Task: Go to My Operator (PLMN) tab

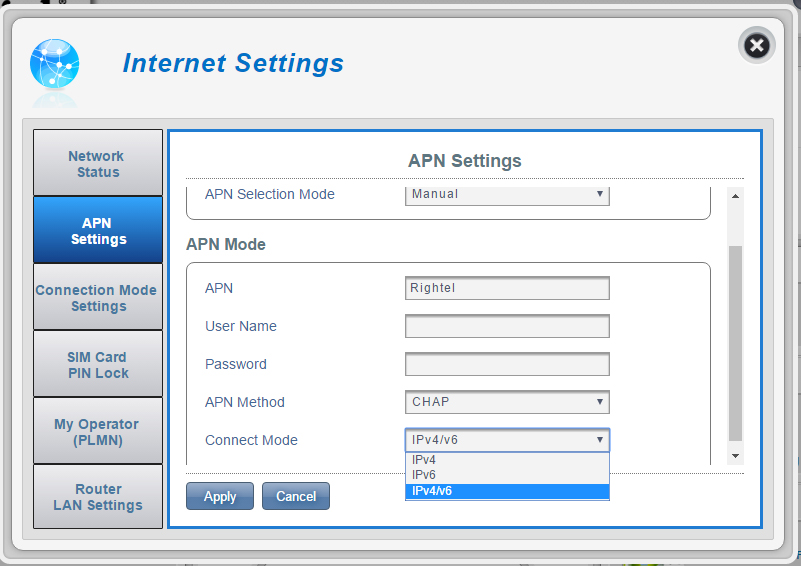Action: pyautogui.click(x=97, y=432)
